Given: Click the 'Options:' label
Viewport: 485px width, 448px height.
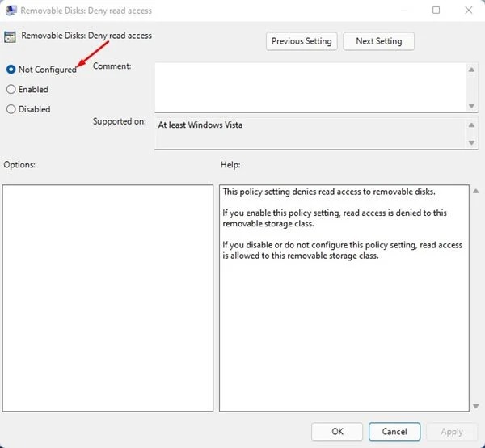Looking at the screenshot, I should (x=19, y=165).
